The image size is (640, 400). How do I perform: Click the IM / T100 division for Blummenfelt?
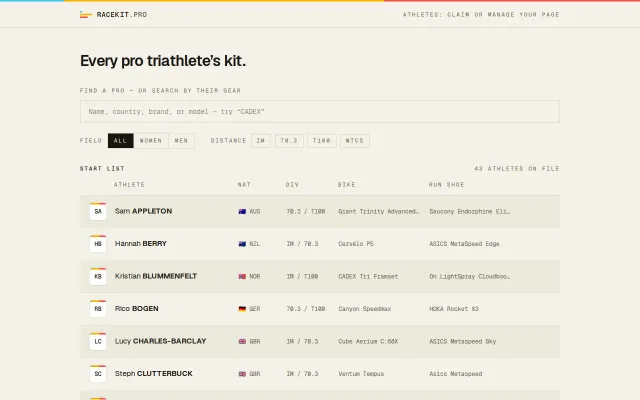click(302, 276)
